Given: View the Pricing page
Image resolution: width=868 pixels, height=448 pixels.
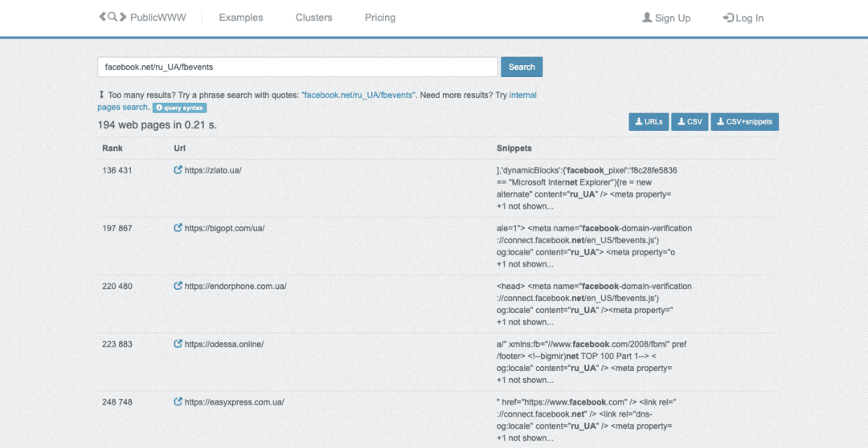Looking at the screenshot, I should tap(379, 18).
